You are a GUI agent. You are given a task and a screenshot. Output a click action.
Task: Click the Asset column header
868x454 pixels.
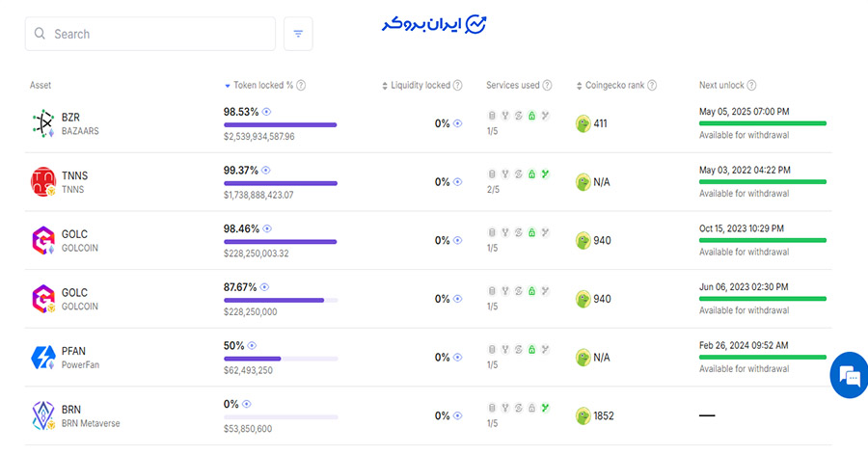[x=41, y=86]
